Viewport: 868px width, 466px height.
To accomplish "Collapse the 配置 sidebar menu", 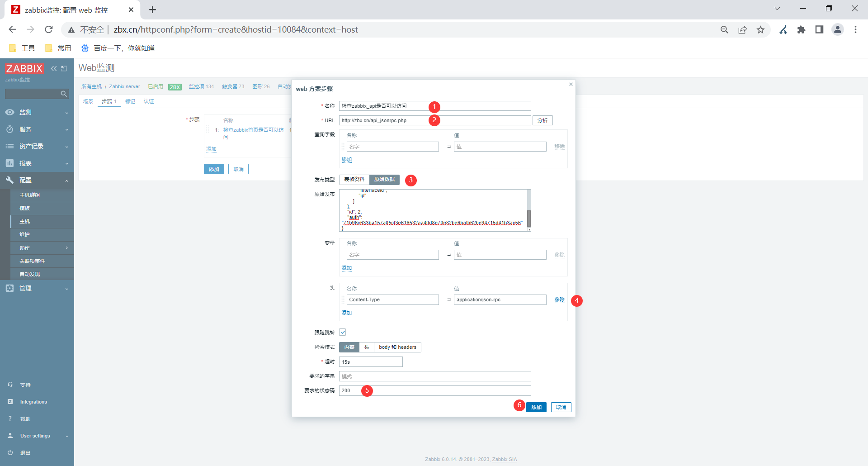I will 37,180.
